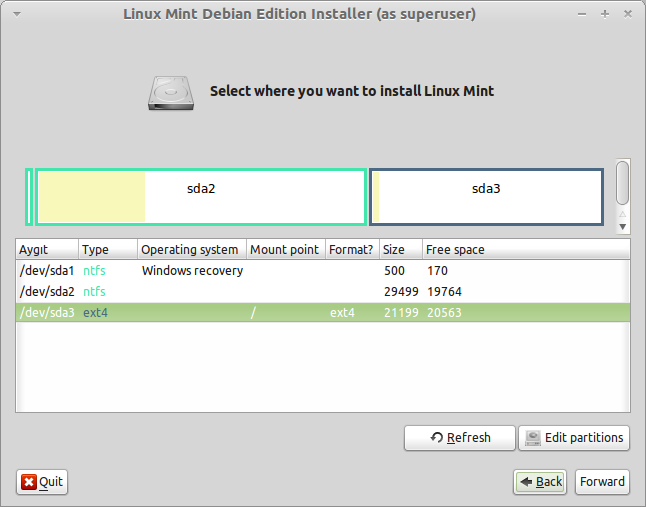Sort by the Operating system column header
Viewport: 646px width, 507px height.
pos(191,250)
